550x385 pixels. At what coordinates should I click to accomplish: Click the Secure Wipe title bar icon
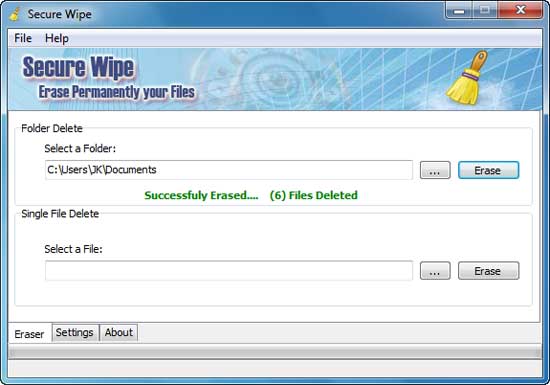(14, 14)
